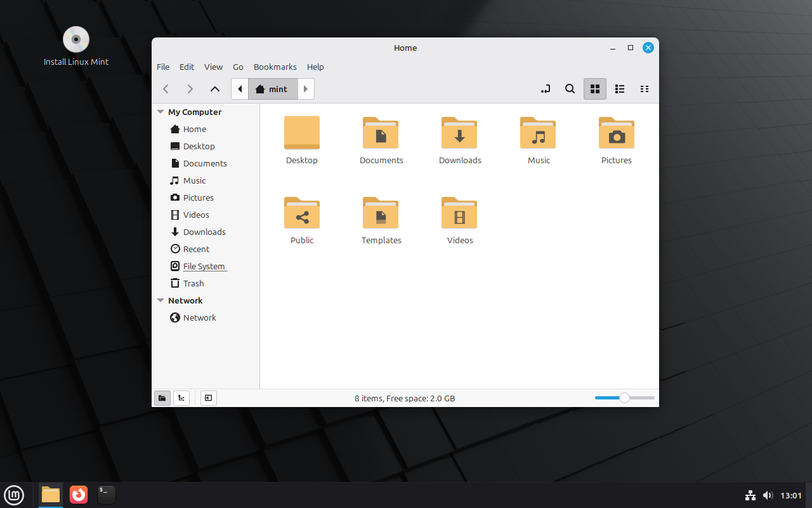Adjust the icon zoom slider

624,398
